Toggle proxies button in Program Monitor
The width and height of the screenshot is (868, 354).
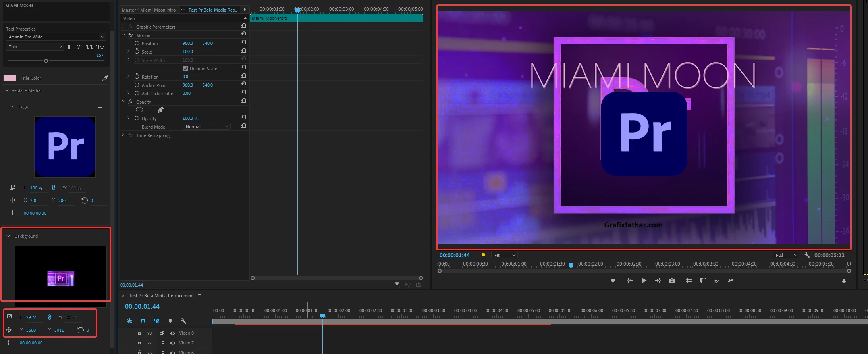click(731, 281)
